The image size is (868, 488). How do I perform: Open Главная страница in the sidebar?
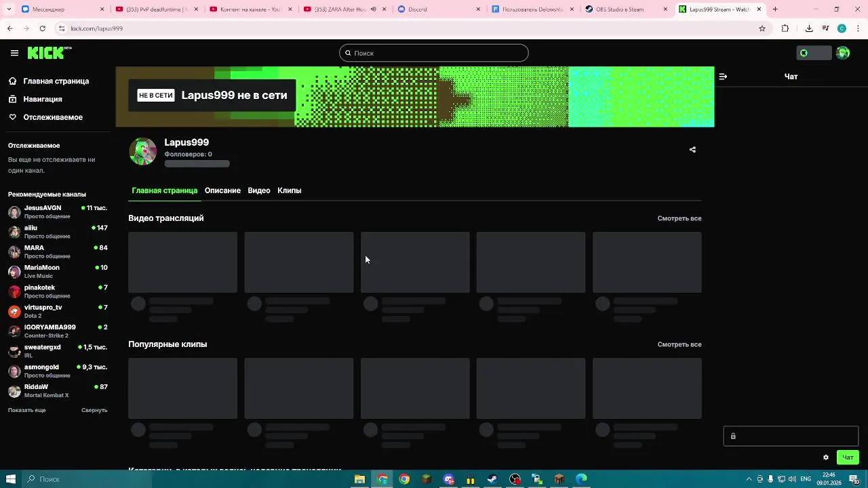[x=56, y=81]
